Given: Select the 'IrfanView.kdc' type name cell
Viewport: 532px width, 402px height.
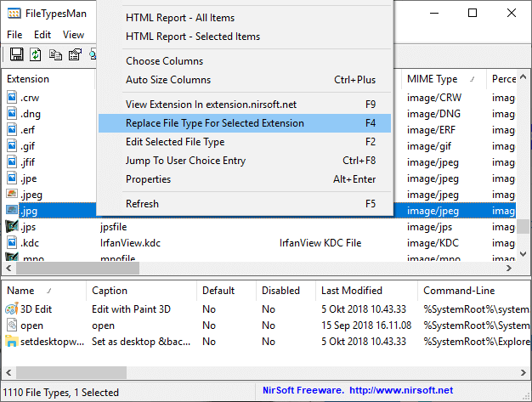Looking at the screenshot, I should click(130, 243).
